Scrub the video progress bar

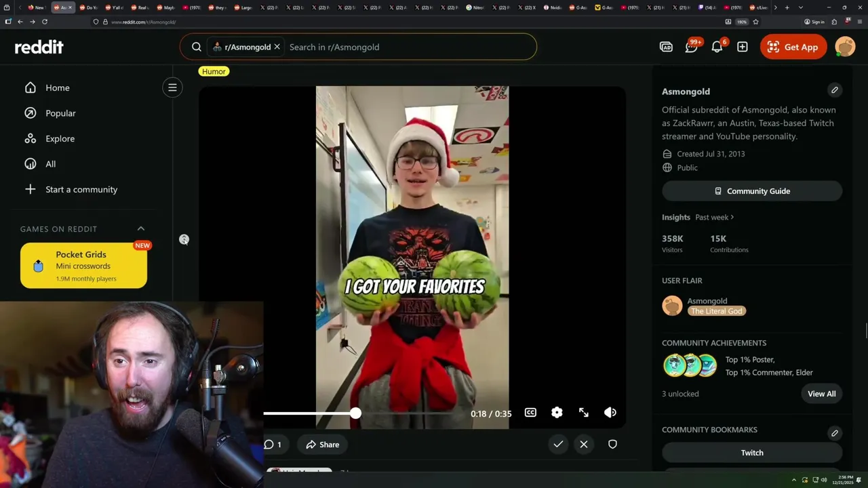362,413
